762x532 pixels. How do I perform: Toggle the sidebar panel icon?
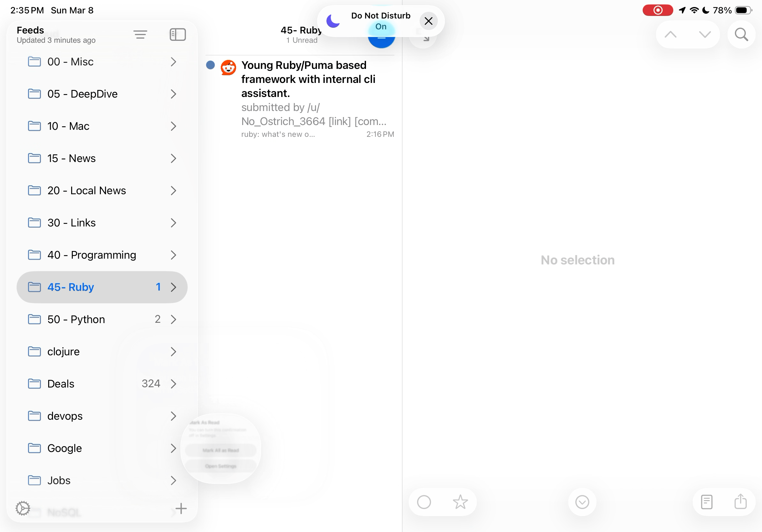177,34
